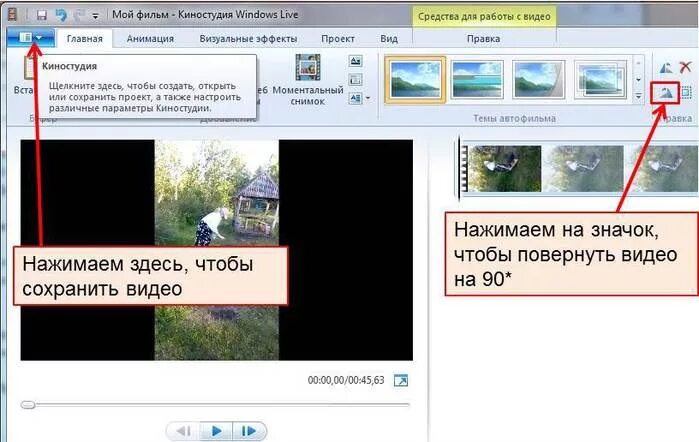
Task: Rotate video left with the top rotate icon
Action: tap(666, 68)
